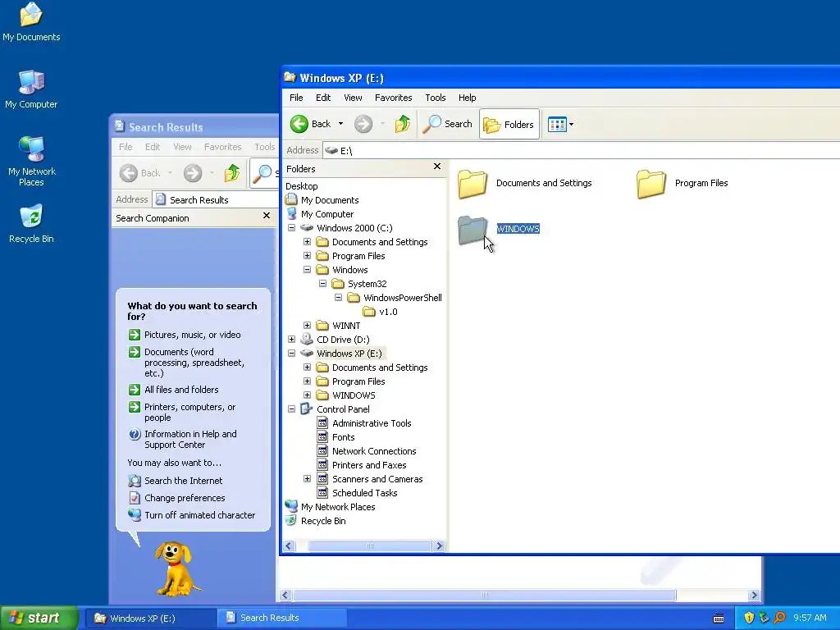Open Program Files folder in file pane

tap(682, 183)
